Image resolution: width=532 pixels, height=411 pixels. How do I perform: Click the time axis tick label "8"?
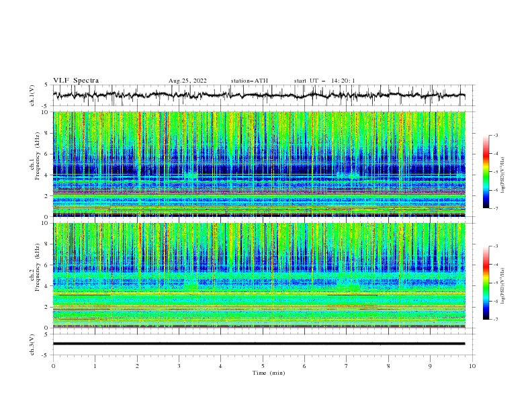pos(388,366)
